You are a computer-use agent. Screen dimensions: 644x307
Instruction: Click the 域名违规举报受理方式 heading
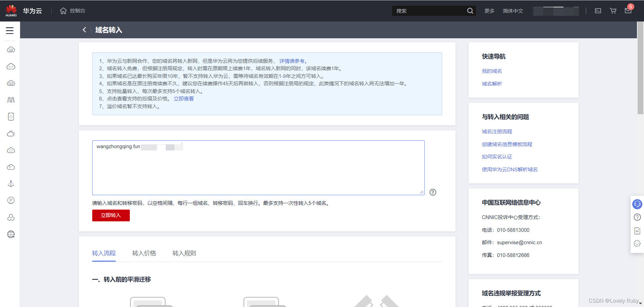pyautogui.click(x=512, y=293)
